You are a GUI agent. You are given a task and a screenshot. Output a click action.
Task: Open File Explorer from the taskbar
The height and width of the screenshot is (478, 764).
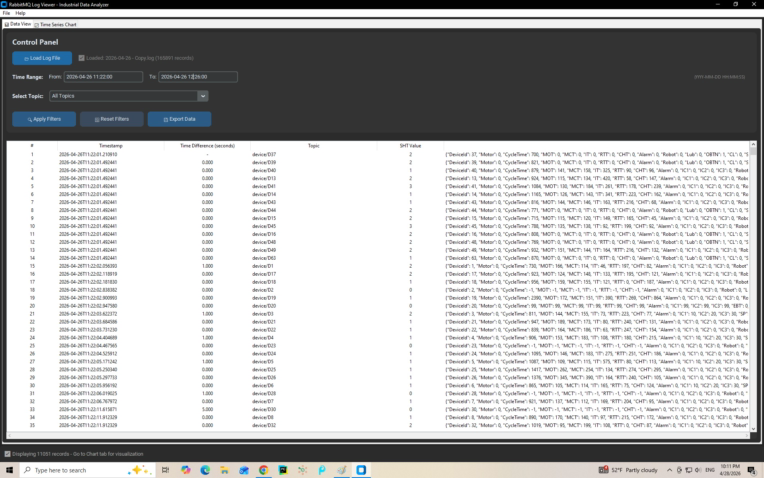coord(225,470)
